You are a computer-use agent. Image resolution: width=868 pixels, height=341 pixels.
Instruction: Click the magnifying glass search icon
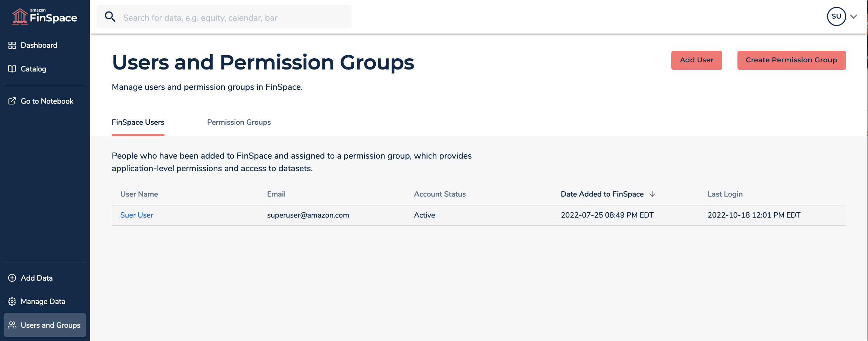(x=110, y=16)
